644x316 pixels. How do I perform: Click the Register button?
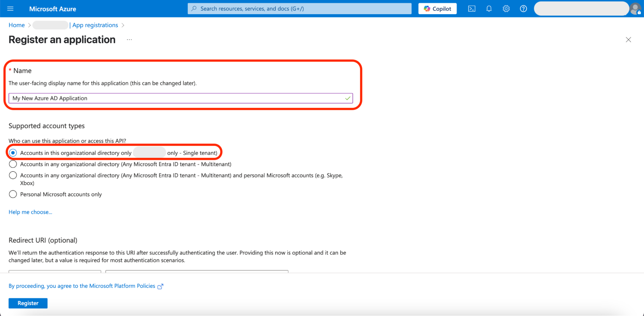(28, 303)
